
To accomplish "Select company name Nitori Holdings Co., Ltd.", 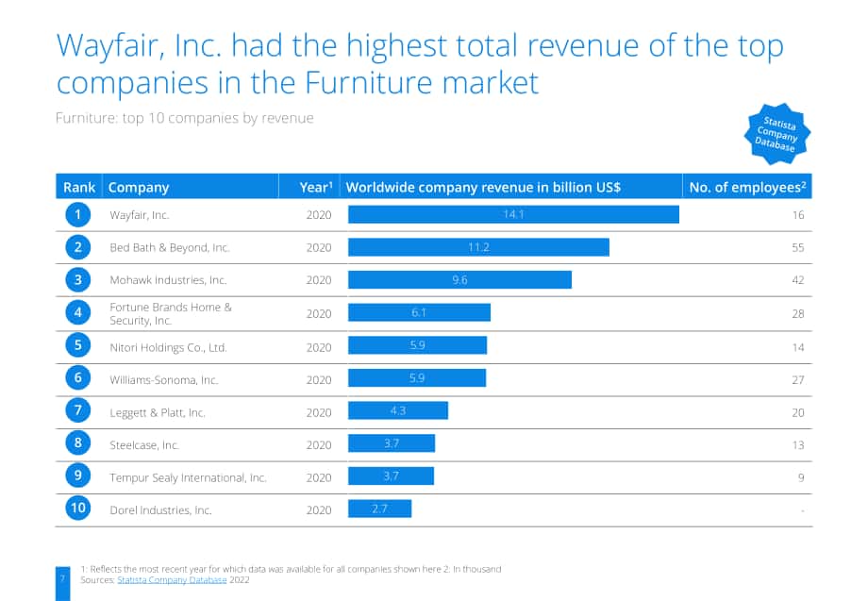I will click(168, 347).
